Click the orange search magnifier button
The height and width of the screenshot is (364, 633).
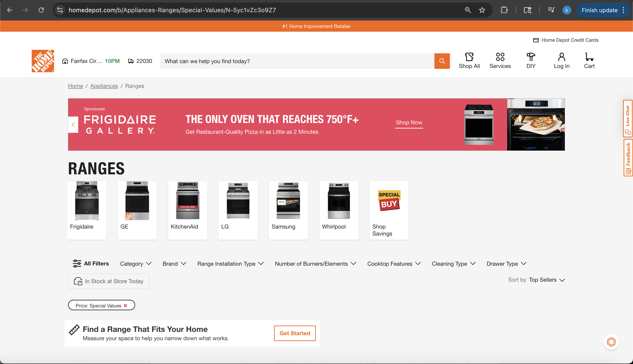click(442, 61)
